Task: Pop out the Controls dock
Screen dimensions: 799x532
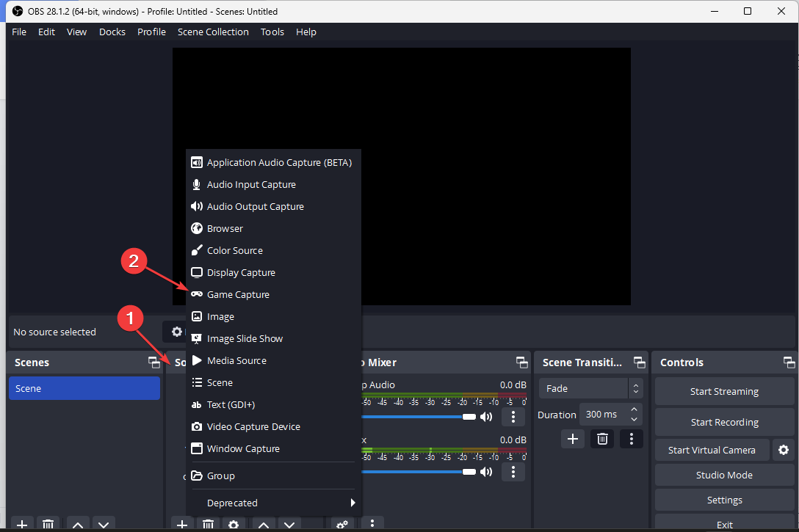Action: (789, 362)
